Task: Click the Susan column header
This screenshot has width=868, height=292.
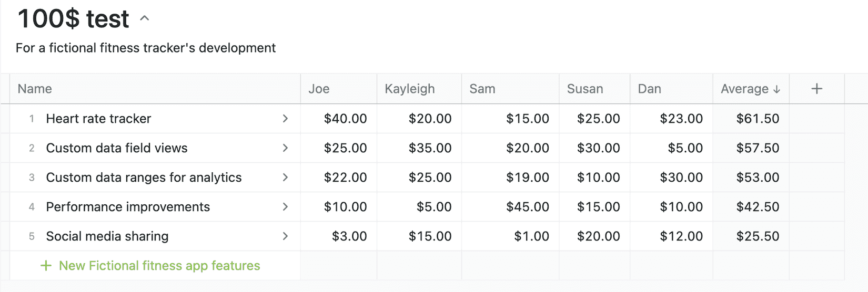Action: coord(584,89)
